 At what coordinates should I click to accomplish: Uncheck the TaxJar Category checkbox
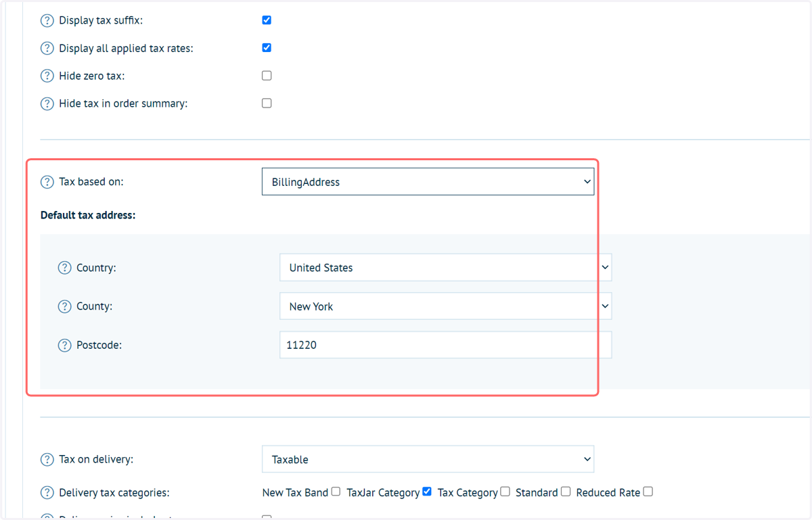[x=427, y=492]
